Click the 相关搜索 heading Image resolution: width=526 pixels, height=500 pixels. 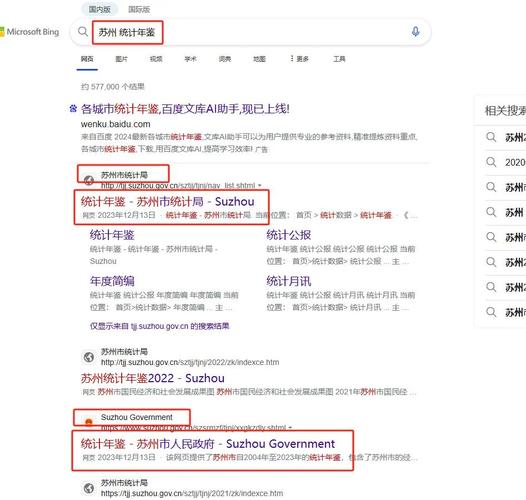pos(505,110)
